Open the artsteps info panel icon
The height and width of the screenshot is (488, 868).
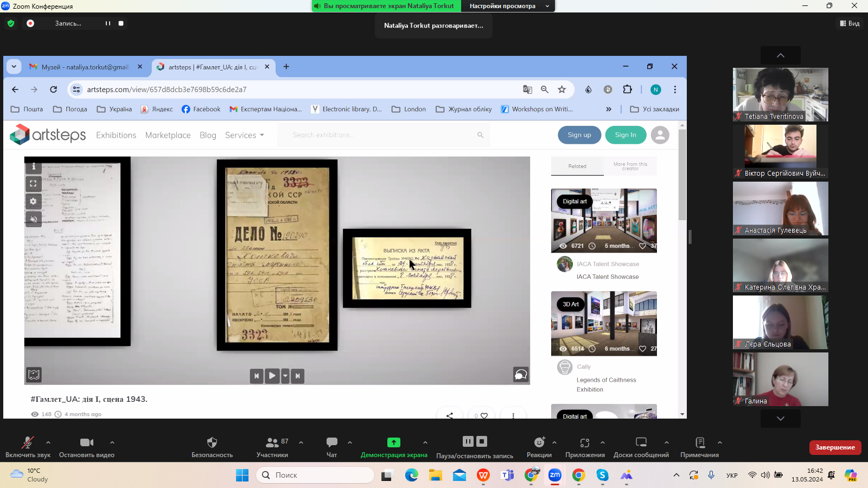[33, 166]
